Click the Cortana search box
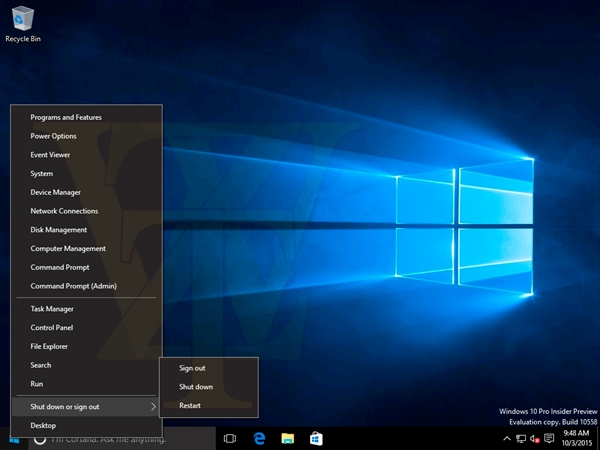The height and width of the screenshot is (450, 600). [118, 439]
